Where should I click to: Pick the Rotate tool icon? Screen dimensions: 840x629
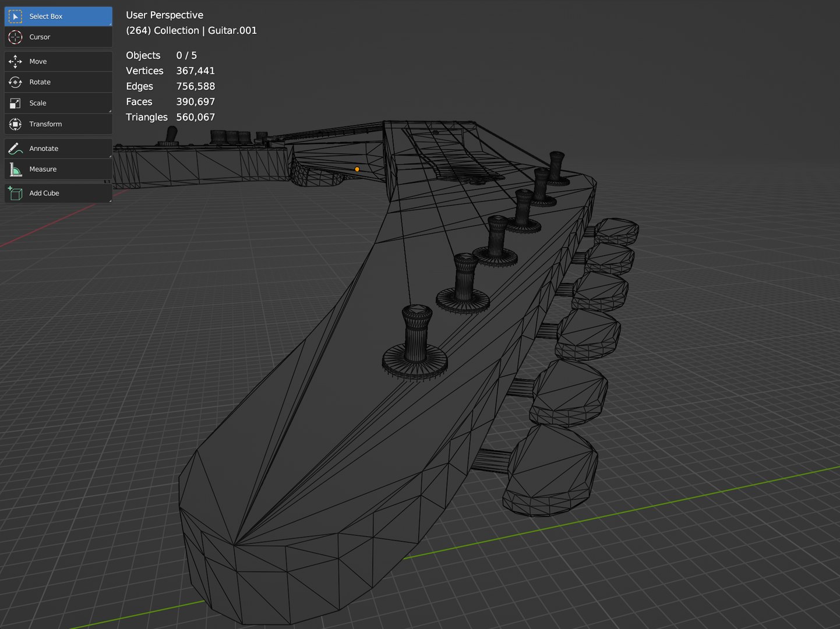(x=15, y=82)
